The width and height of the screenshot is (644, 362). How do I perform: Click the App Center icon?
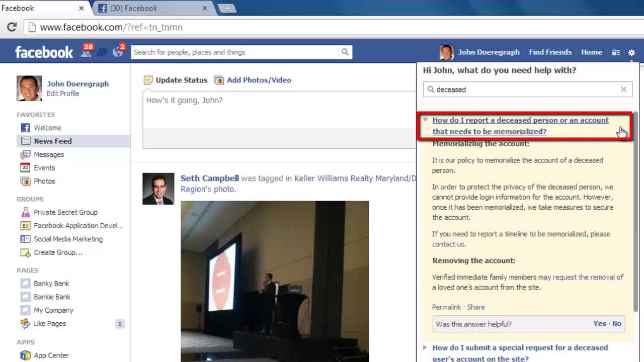click(25, 355)
